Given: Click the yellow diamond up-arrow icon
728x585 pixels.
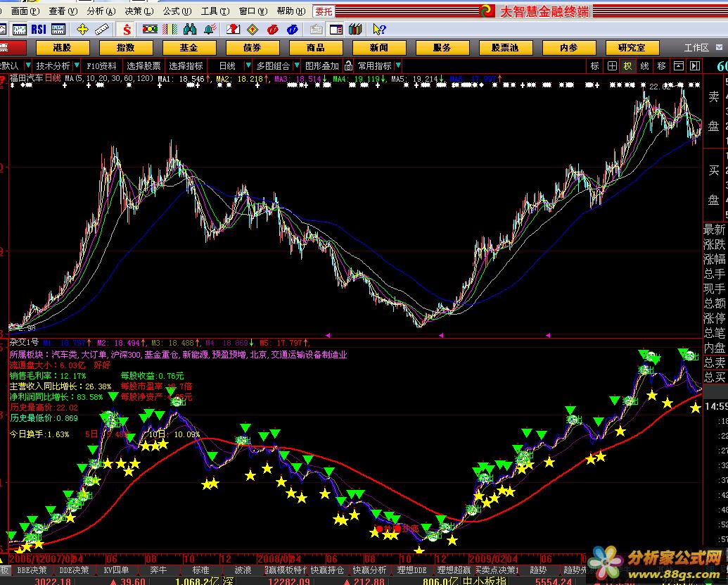Looking at the screenshot, I should (x=253, y=30).
